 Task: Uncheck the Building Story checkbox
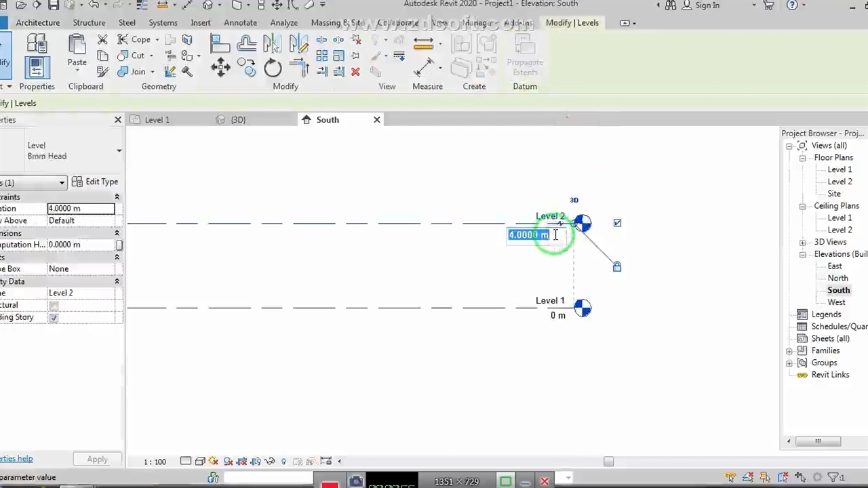click(x=54, y=318)
